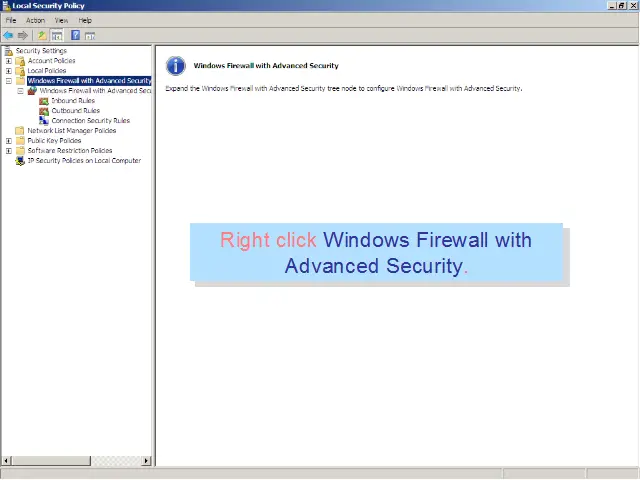Collapse the selected Windows Firewall with Advanced Security folder
Viewport: 640px width, 480px height.
pyautogui.click(x=9, y=81)
